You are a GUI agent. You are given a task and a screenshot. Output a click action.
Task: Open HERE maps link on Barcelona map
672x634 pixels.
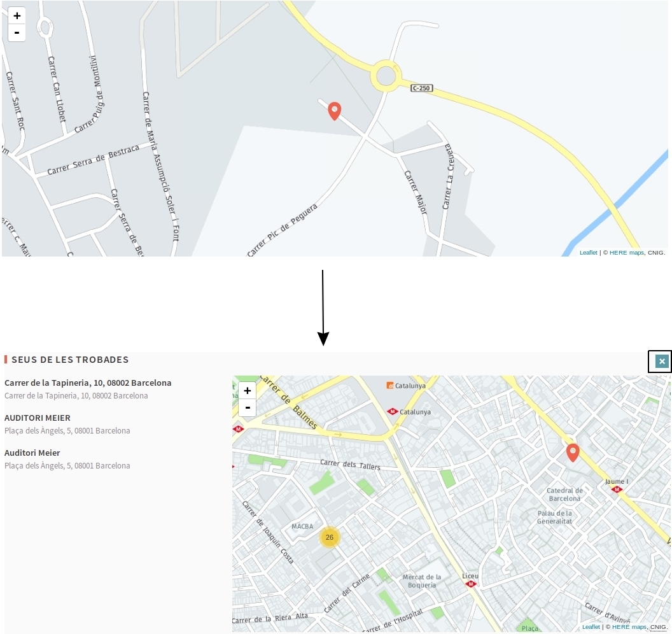point(629,627)
